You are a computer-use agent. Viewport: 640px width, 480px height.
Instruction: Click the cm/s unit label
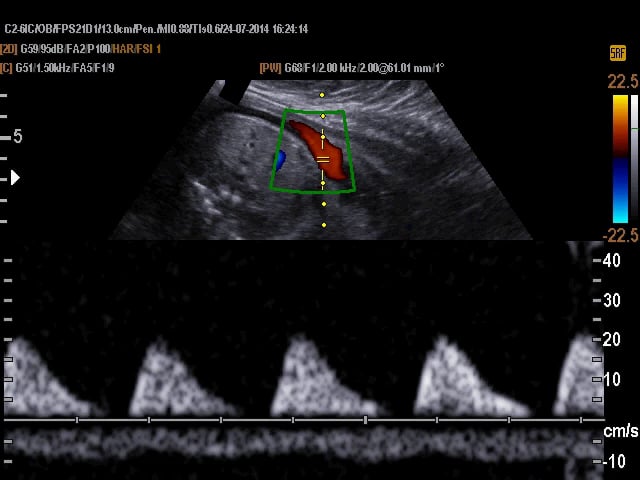tap(620, 431)
